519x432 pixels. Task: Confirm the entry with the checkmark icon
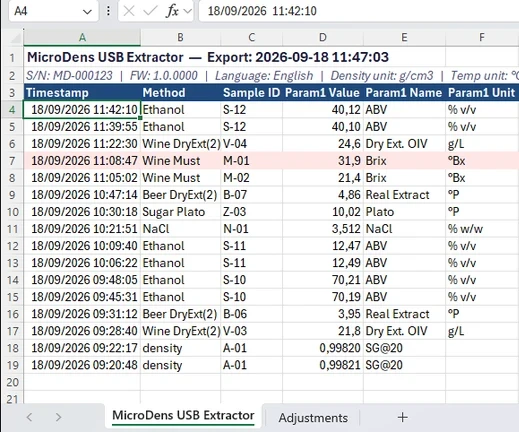(150, 11)
